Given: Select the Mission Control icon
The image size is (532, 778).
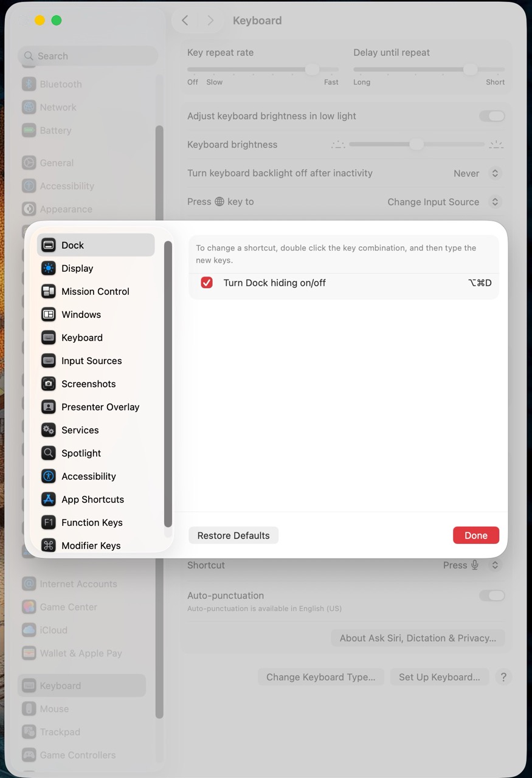Looking at the screenshot, I should (49, 291).
